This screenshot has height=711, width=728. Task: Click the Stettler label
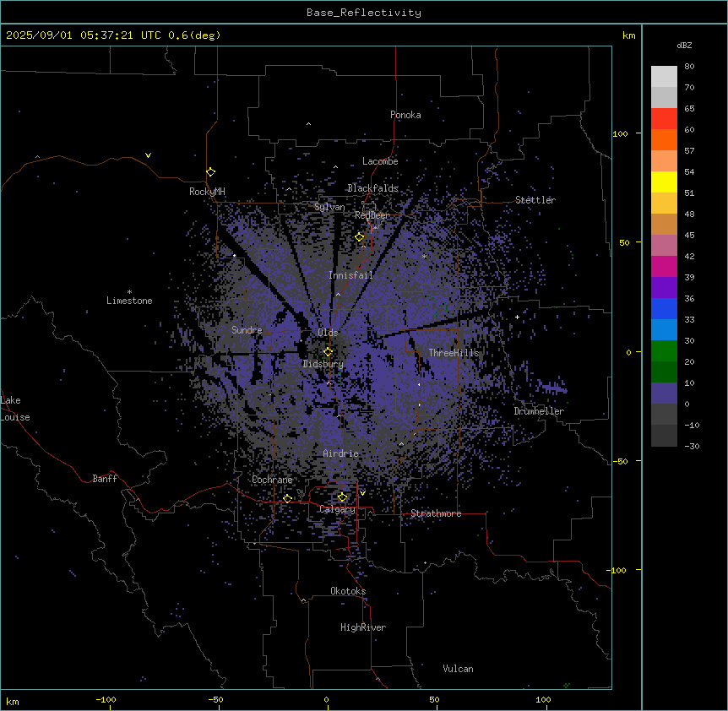[535, 200]
